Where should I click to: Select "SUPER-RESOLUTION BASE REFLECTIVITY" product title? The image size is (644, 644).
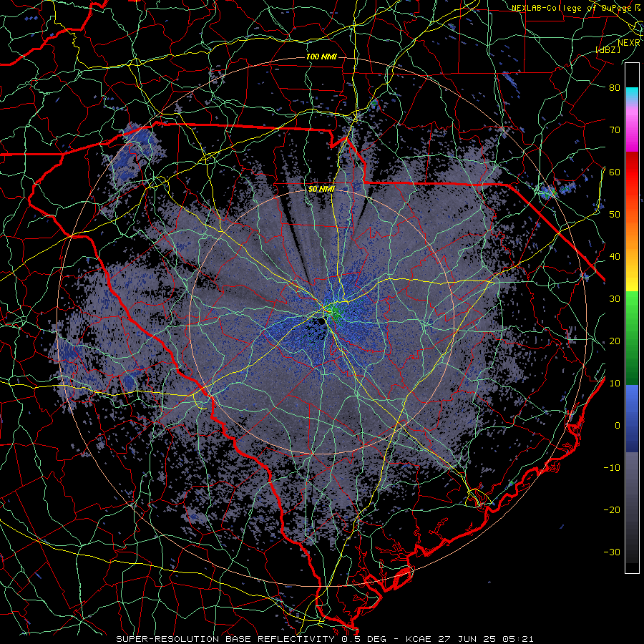[x=225, y=639]
